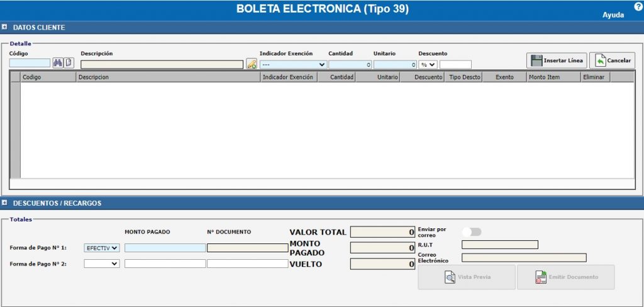Click the edit icon next to Descripción field

pyautogui.click(x=252, y=64)
